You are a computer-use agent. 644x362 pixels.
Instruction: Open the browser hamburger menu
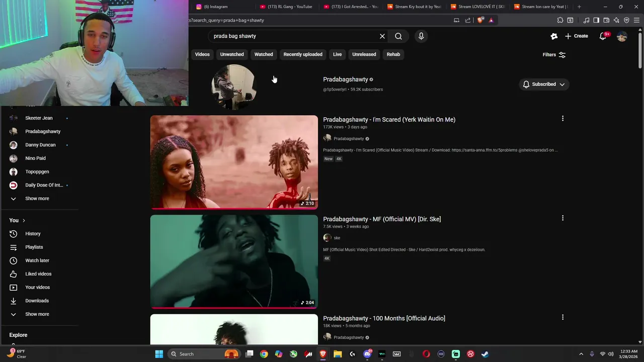(636, 20)
